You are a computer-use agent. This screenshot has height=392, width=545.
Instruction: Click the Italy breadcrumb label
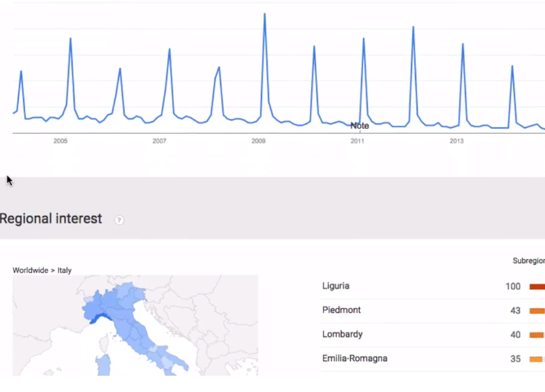(64, 271)
